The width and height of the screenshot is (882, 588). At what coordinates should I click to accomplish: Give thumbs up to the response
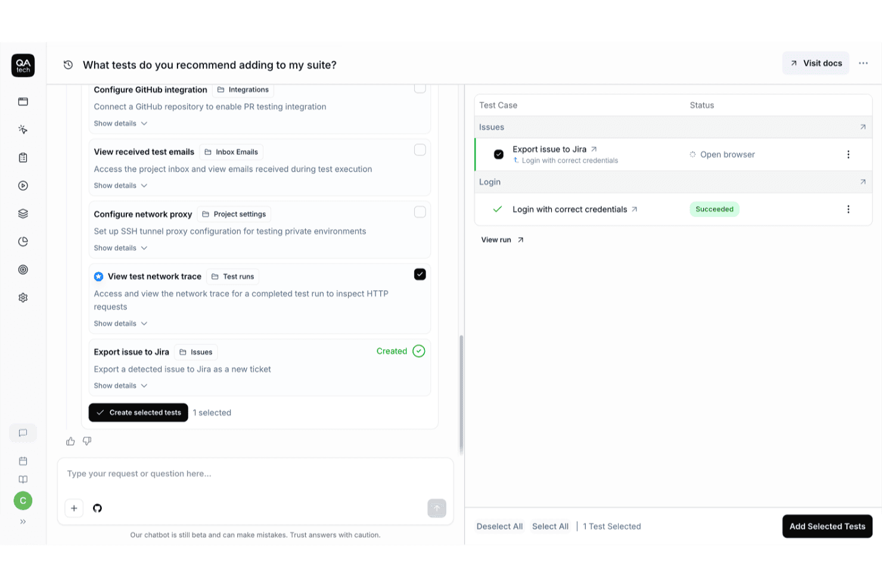point(70,441)
